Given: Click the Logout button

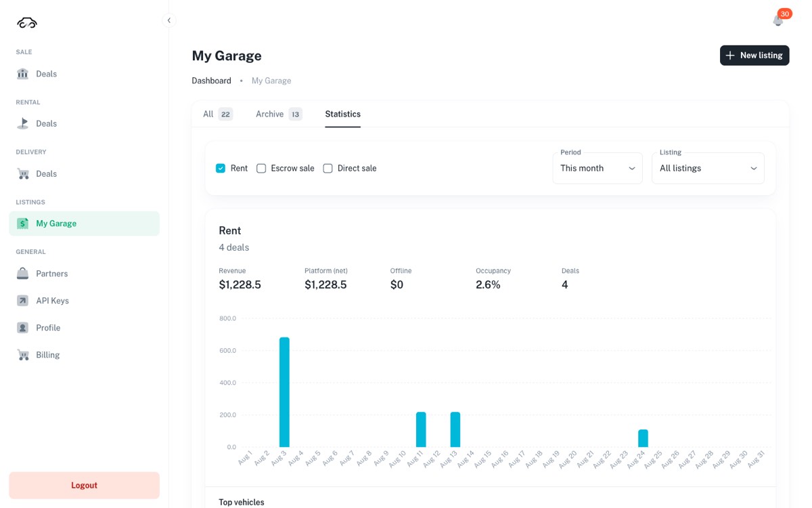Looking at the screenshot, I should [85, 486].
